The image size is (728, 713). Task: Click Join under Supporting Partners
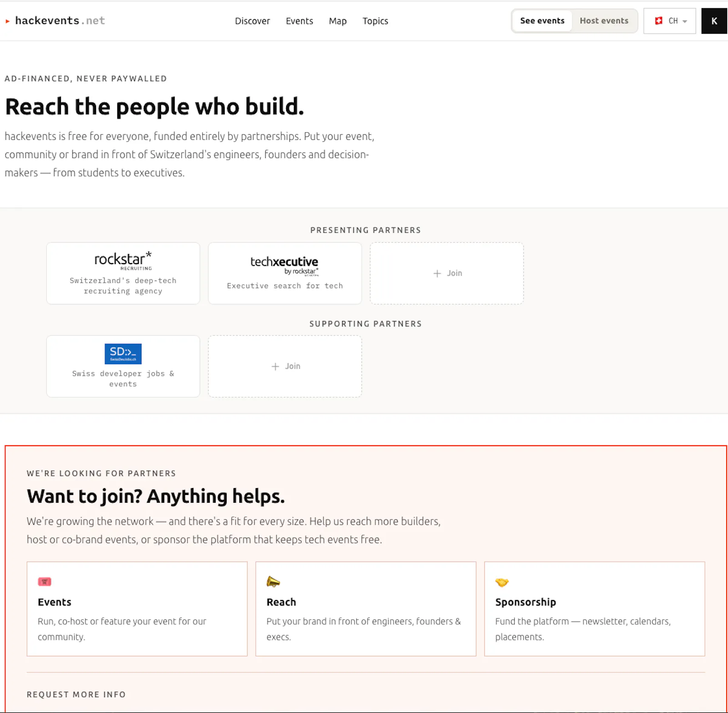point(285,367)
